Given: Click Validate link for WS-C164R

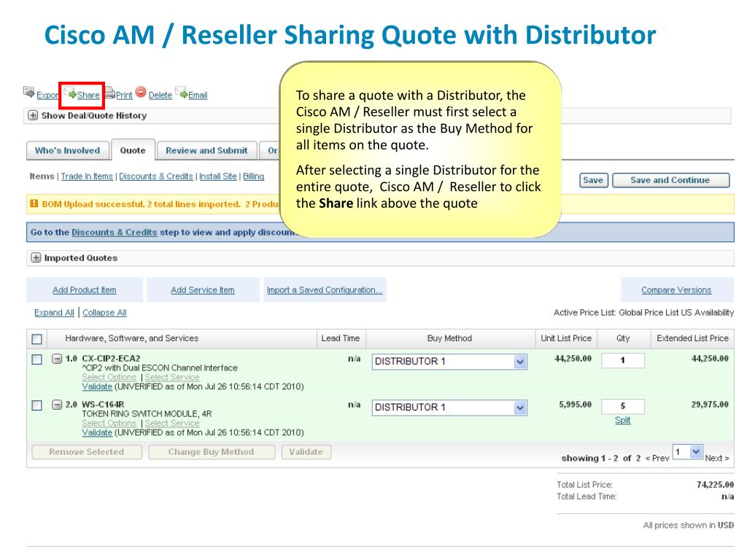Looking at the screenshot, I should 97,432.
